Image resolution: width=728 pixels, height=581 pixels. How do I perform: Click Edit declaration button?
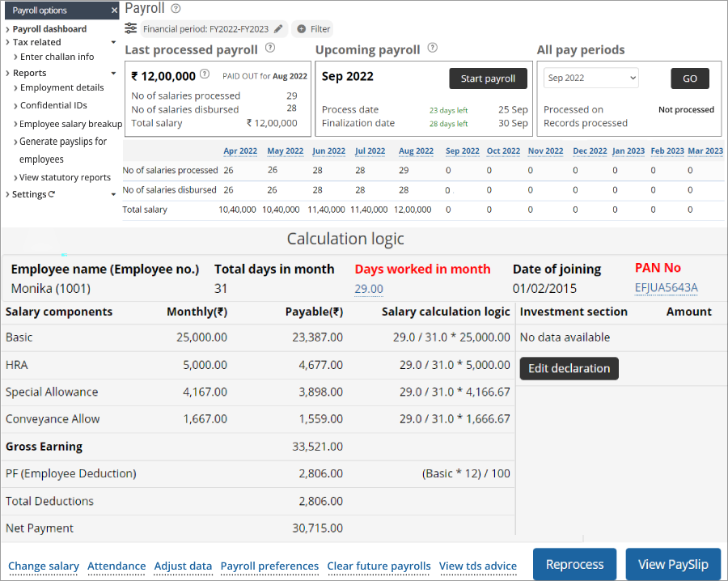pos(569,368)
